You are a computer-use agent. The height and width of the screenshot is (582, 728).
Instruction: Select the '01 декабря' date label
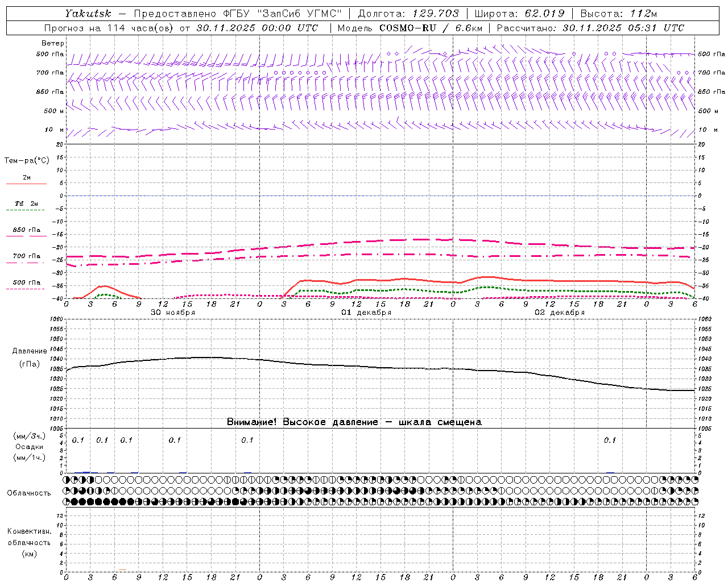click(366, 313)
